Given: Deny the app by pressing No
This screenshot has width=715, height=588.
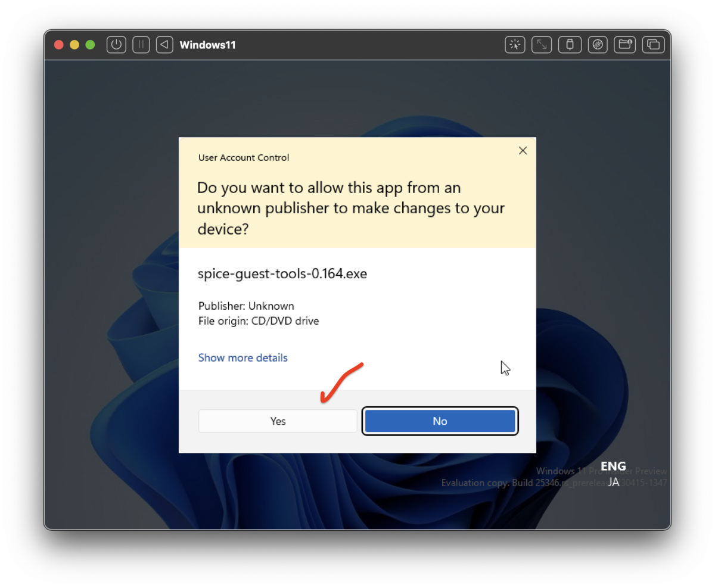Looking at the screenshot, I should pyautogui.click(x=440, y=421).
